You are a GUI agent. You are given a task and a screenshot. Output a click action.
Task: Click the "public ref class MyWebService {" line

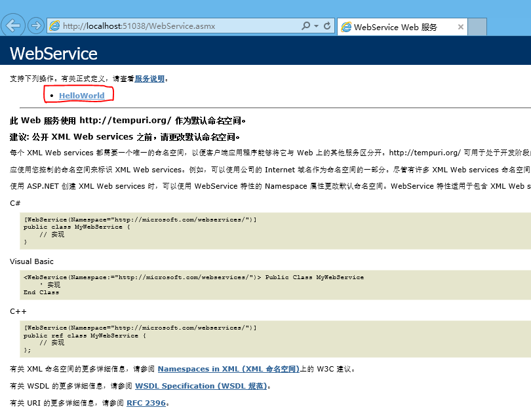coord(85,335)
